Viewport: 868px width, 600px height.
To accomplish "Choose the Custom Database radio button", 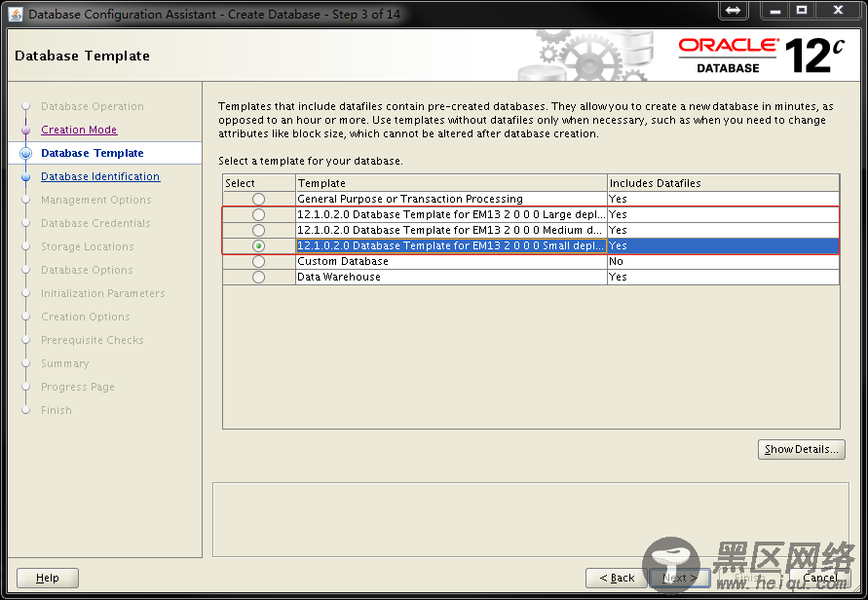I will 258,261.
